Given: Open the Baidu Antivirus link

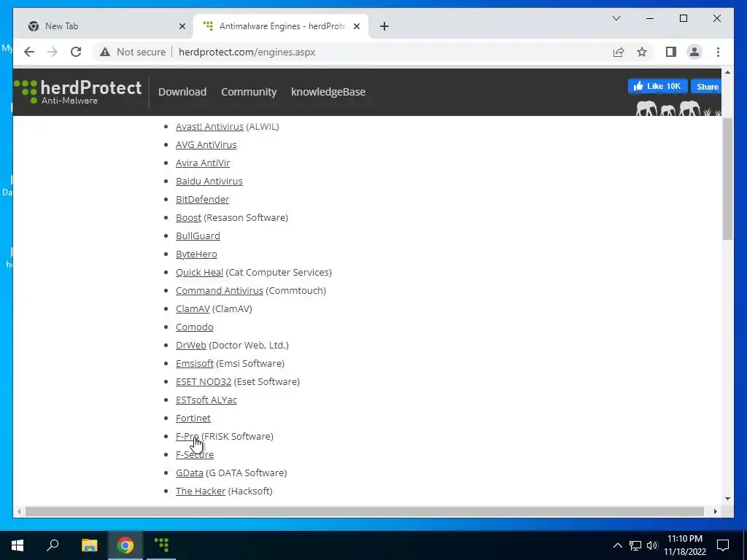Looking at the screenshot, I should [x=209, y=181].
